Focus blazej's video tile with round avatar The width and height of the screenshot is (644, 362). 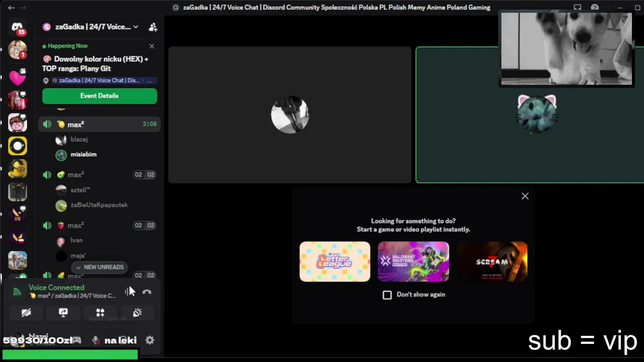pyautogui.click(x=290, y=115)
